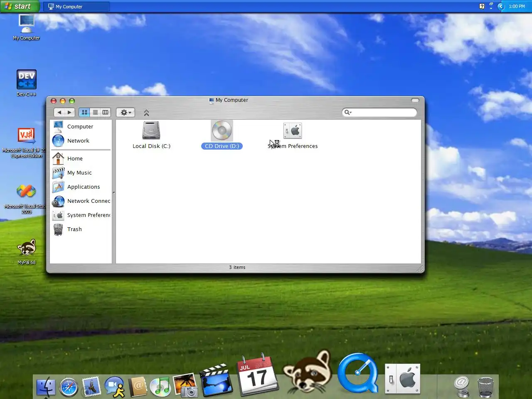Click the red close button of My Computer
Image resolution: width=532 pixels, height=399 pixels.
point(54,101)
